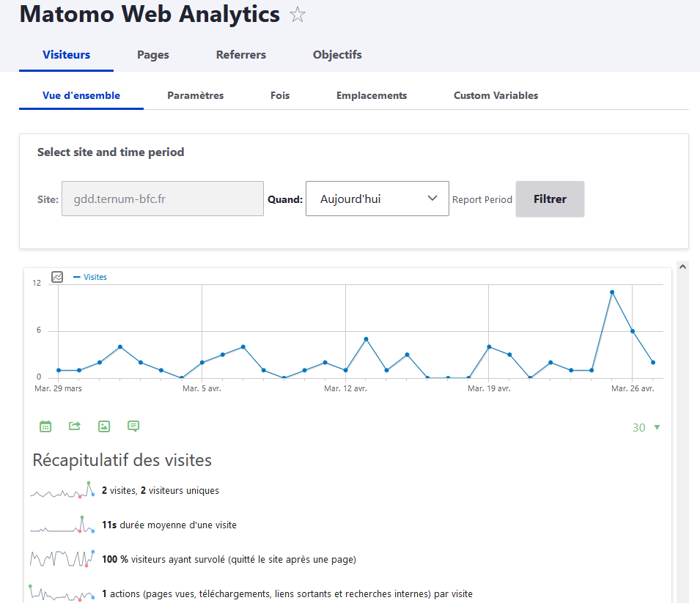700x603 pixels.
Task: Open annotations via the speech-bubble icon
Action: [x=133, y=426]
